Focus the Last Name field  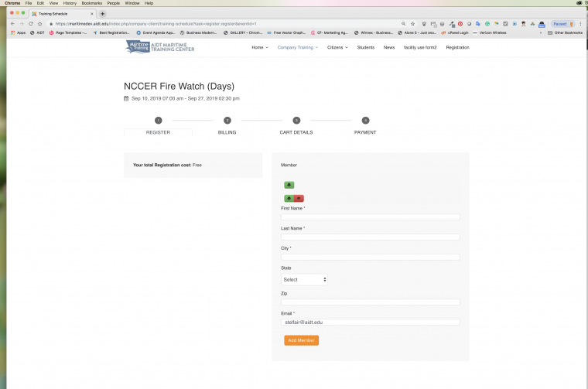point(370,237)
